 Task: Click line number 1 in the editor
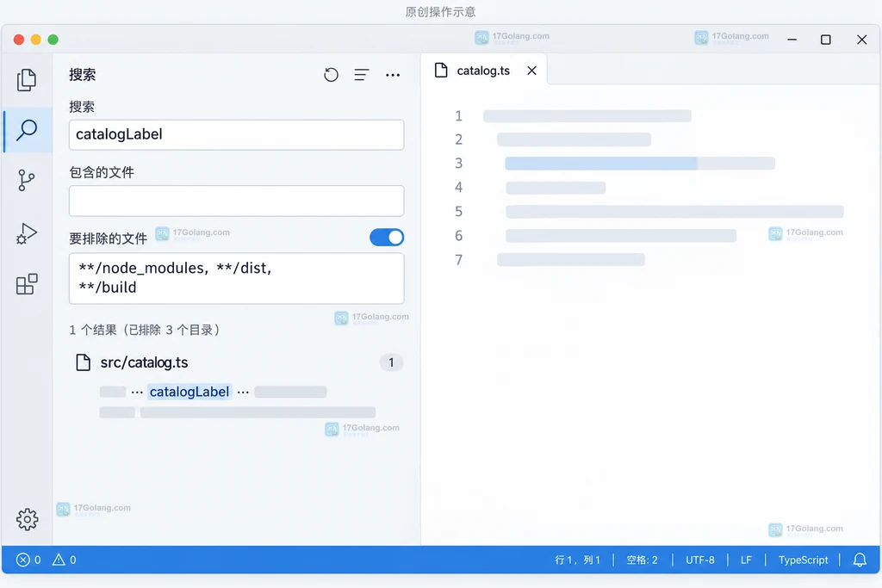458,116
